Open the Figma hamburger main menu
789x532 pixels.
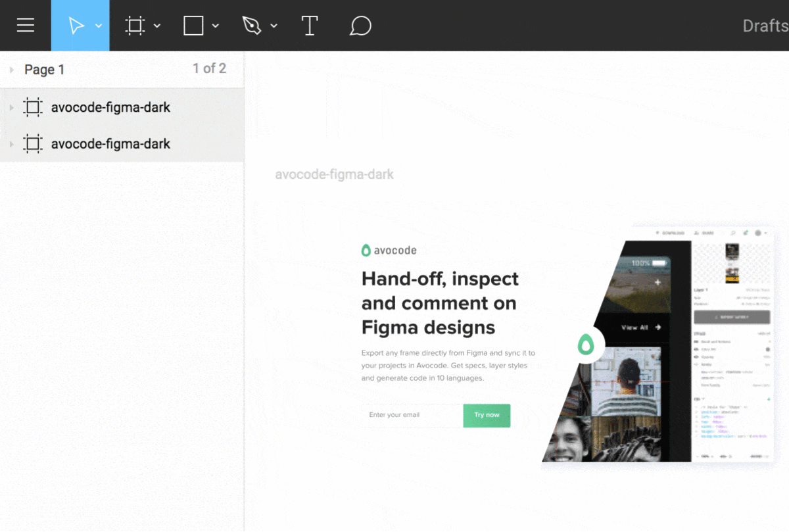[x=26, y=26]
